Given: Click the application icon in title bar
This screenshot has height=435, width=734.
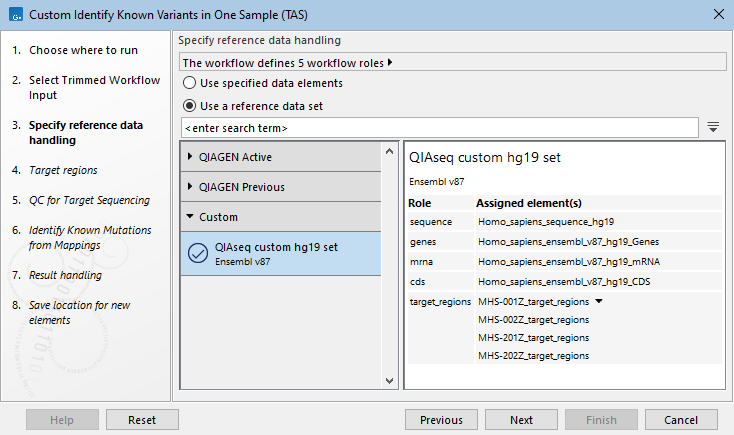Looking at the screenshot, I should 12,13.
